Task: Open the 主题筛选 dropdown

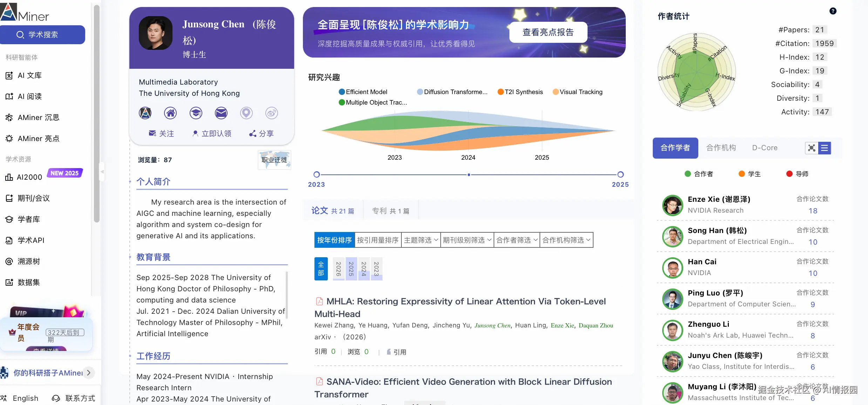Action: point(420,240)
